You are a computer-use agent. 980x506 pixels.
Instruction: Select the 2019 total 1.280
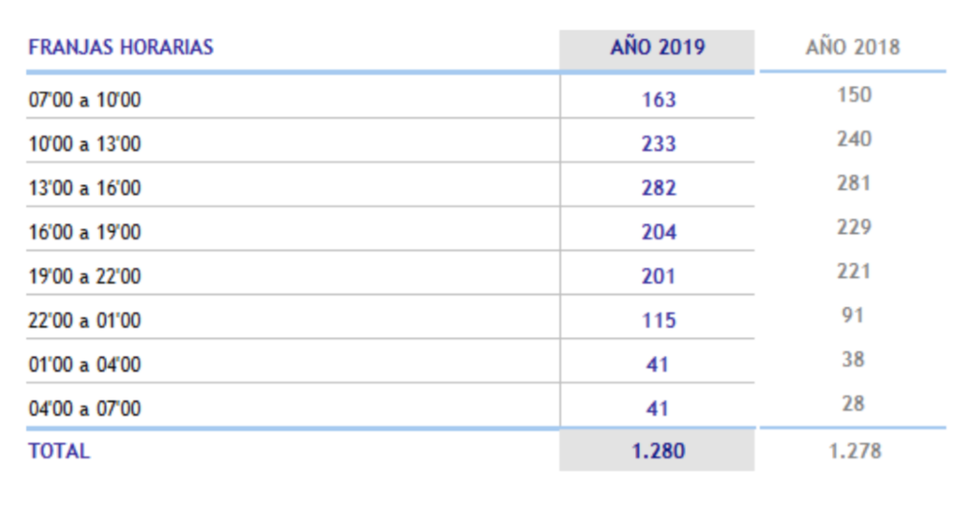click(659, 451)
